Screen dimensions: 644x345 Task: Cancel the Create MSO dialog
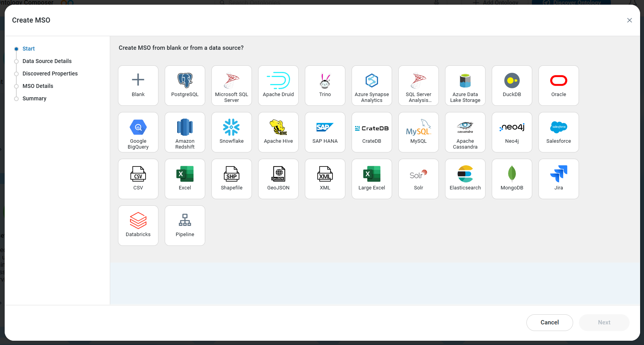[x=550, y=322]
